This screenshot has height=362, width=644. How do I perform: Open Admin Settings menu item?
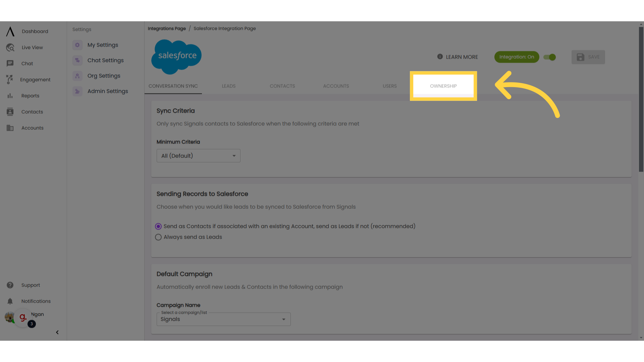[x=107, y=91]
